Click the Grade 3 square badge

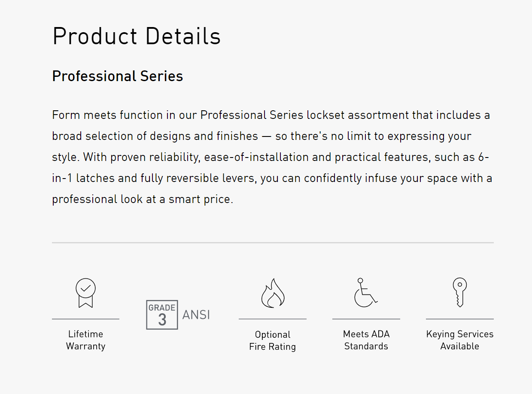click(x=162, y=315)
